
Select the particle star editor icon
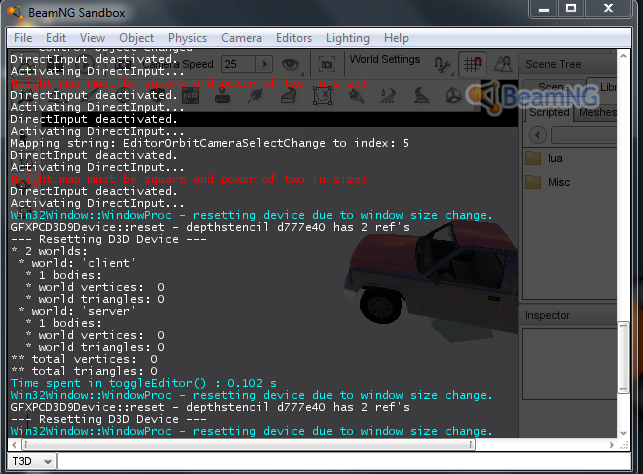tap(356, 96)
